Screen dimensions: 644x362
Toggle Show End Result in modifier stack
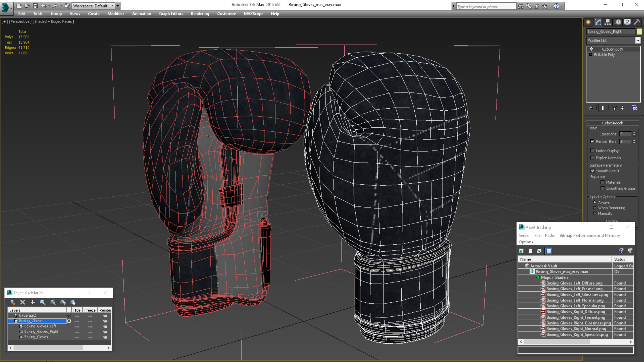(x=603, y=108)
